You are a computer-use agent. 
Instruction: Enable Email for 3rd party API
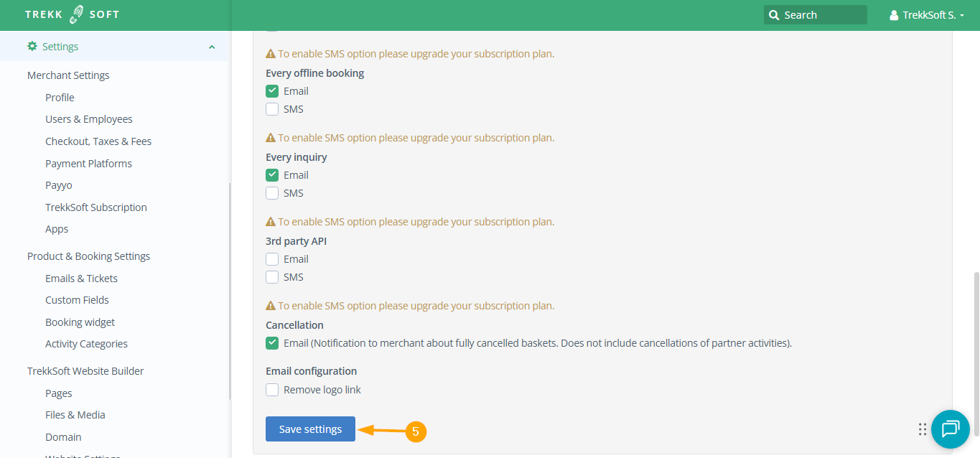(272, 259)
